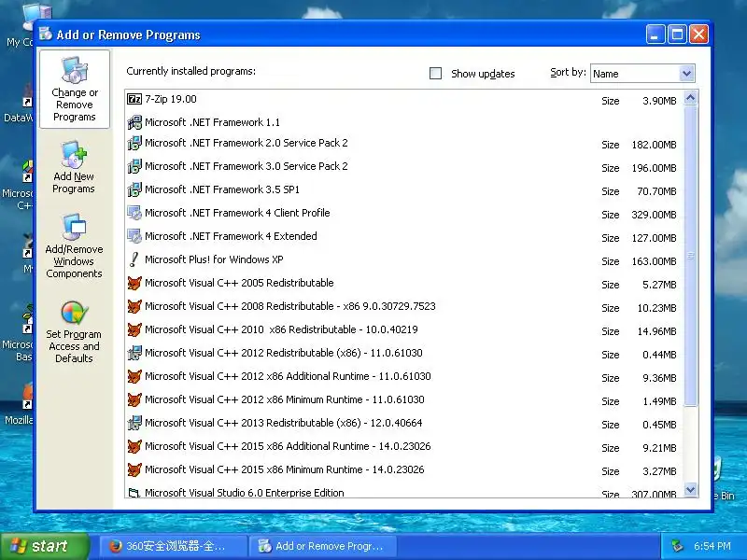The height and width of the screenshot is (560, 747).
Task: Click the Visual C++ 2008 Redistributable icon
Action: point(134,306)
